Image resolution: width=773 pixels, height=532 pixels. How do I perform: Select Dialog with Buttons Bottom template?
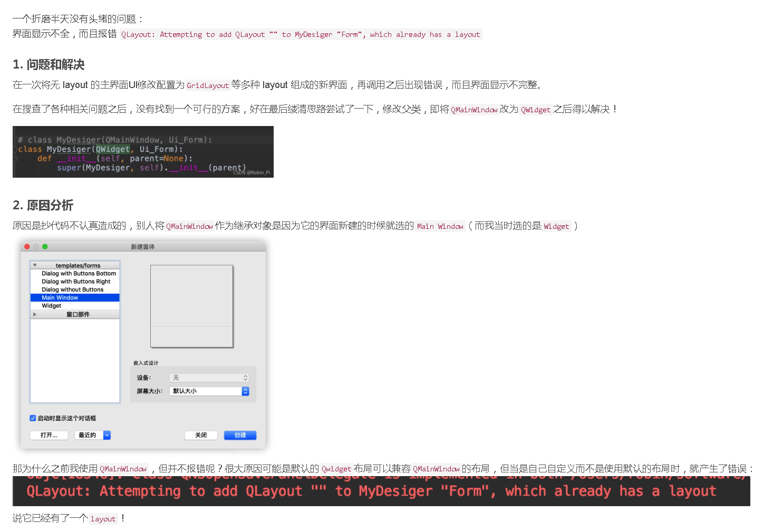(x=79, y=273)
